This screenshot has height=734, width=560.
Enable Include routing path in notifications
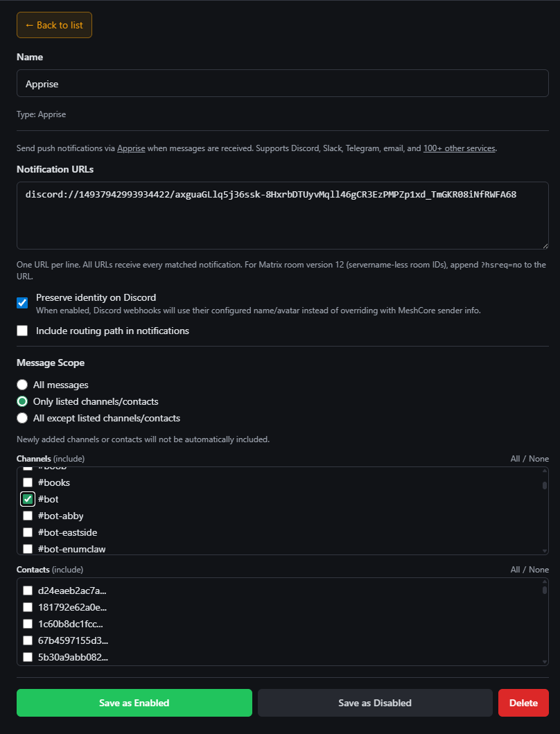click(x=22, y=331)
